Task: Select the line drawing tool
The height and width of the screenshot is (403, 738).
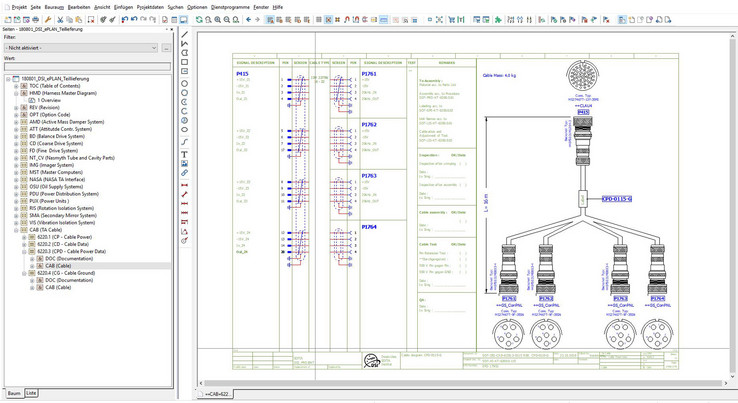Action: click(x=185, y=34)
